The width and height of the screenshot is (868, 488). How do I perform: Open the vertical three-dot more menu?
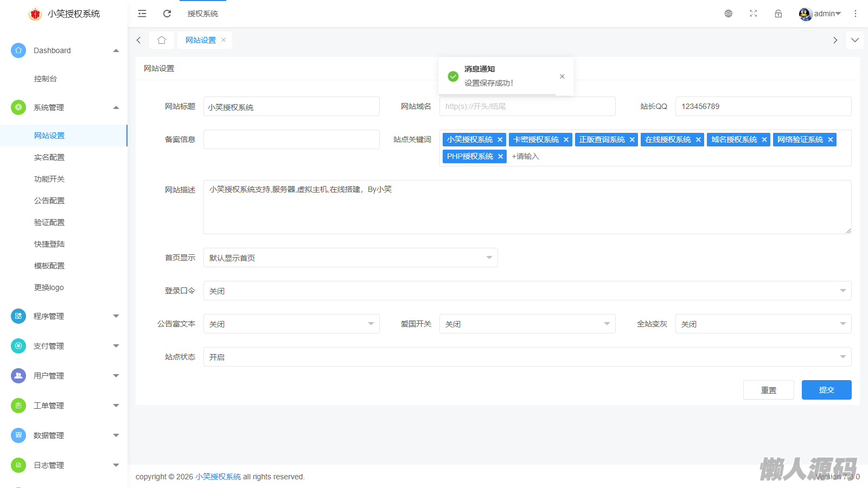coord(856,14)
